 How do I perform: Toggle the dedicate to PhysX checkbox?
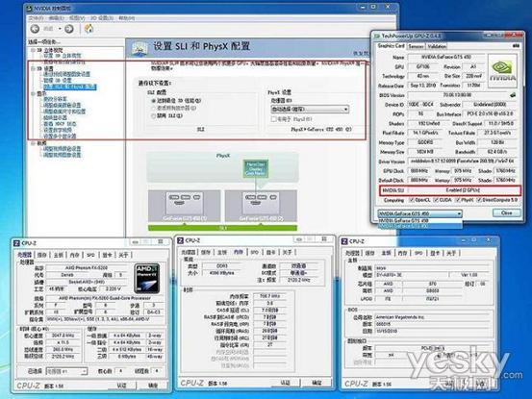coord(273,119)
